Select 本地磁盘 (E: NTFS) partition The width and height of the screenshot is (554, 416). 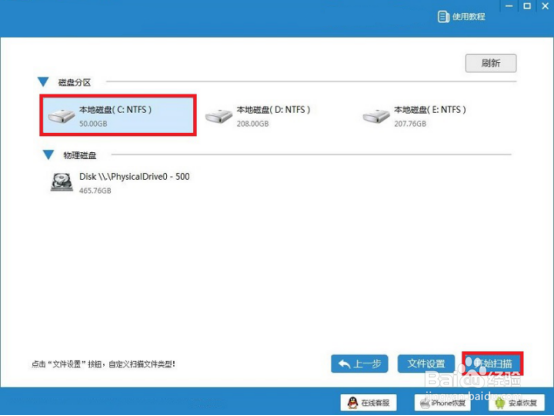pos(414,116)
